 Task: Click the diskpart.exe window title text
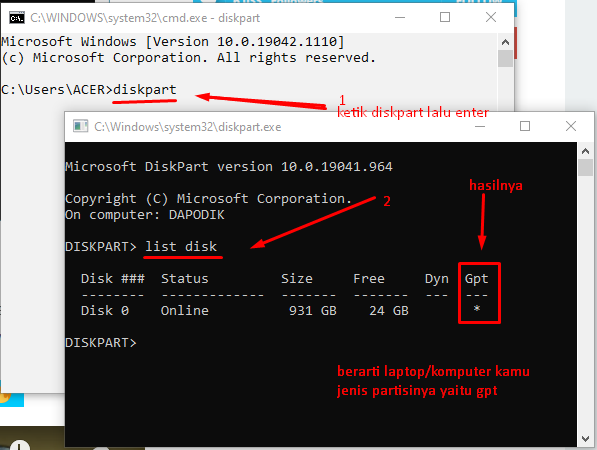(x=188, y=127)
